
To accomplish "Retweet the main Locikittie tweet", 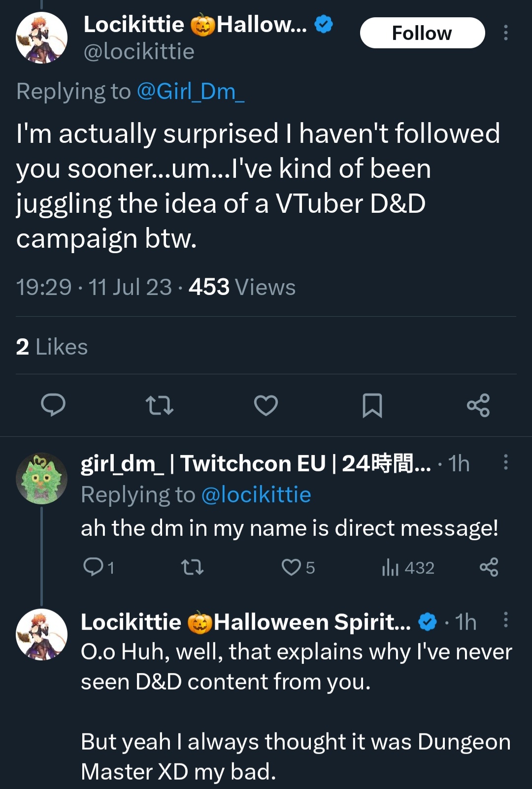I will (160, 405).
